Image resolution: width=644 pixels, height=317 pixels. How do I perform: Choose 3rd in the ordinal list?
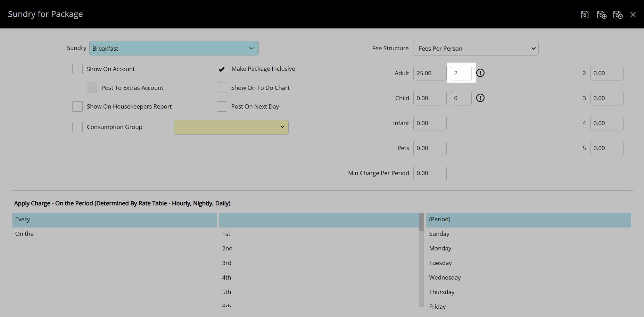coord(227,263)
